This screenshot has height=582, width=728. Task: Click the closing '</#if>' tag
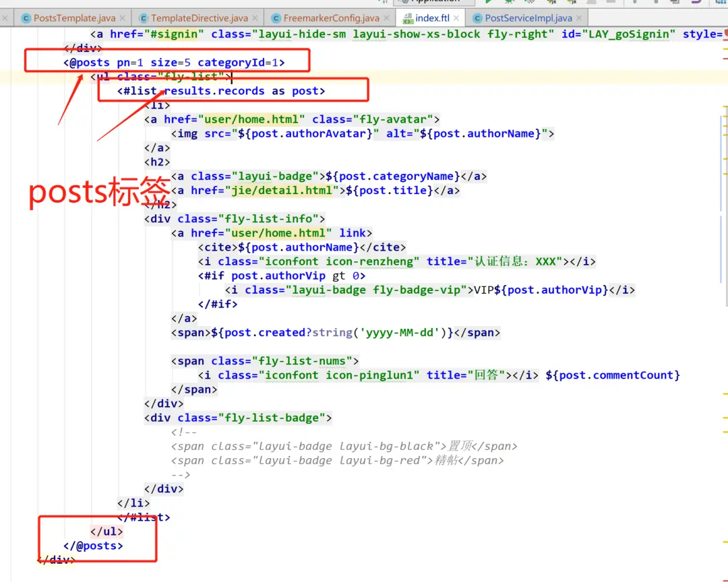[x=218, y=304]
